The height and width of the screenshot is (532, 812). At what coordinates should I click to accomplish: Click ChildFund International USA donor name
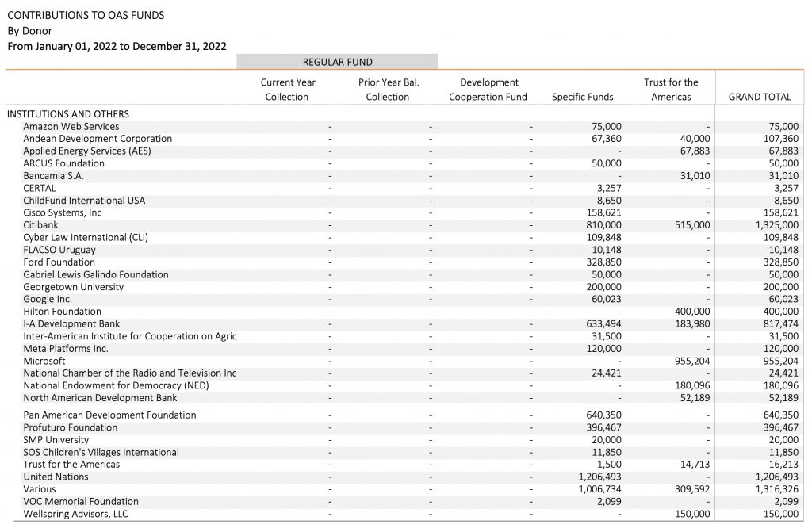tap(84, 201)
